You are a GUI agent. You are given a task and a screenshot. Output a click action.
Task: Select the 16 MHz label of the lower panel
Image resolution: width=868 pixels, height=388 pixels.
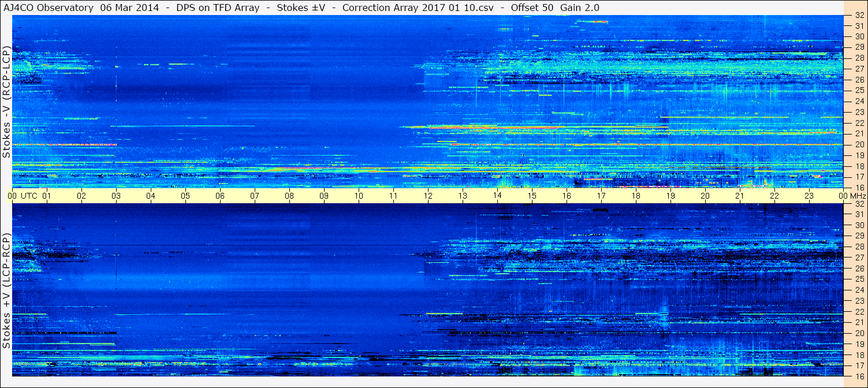858,375
